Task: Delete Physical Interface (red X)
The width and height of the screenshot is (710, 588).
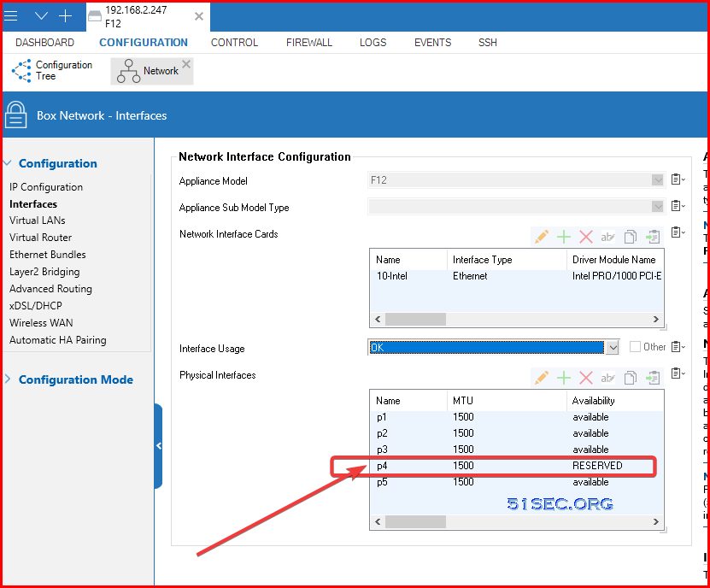Action: [x=586, y=378]
